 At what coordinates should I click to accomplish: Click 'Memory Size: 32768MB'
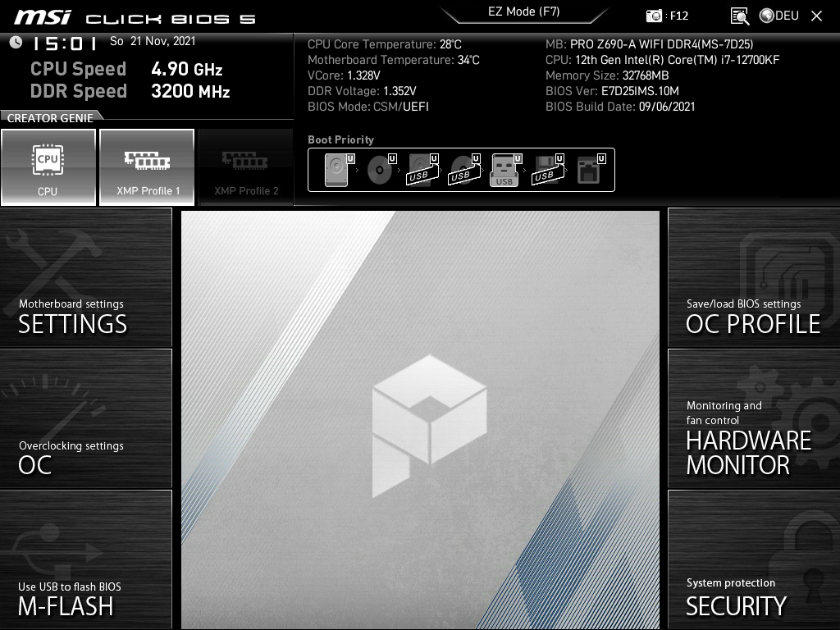click(x=607, y=75)
